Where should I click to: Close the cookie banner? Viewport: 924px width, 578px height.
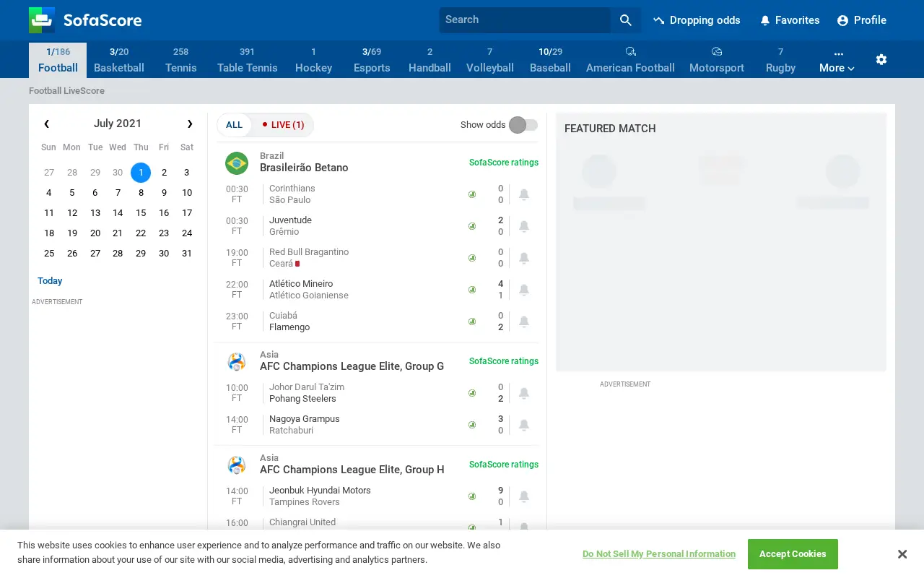point(902,554)
